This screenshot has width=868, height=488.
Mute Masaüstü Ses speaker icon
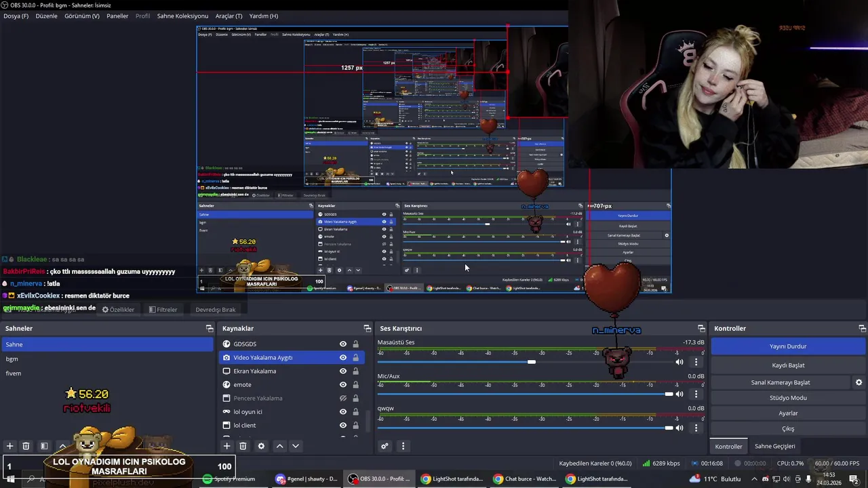679,362
